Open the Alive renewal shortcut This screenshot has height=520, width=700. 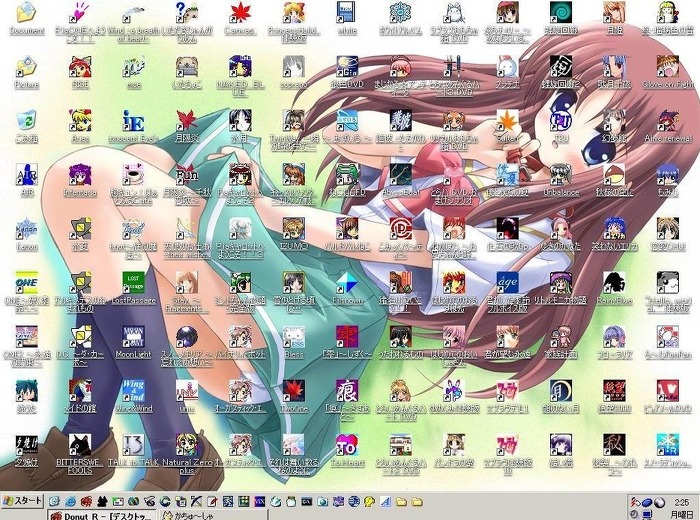click(x=668, y=121)
